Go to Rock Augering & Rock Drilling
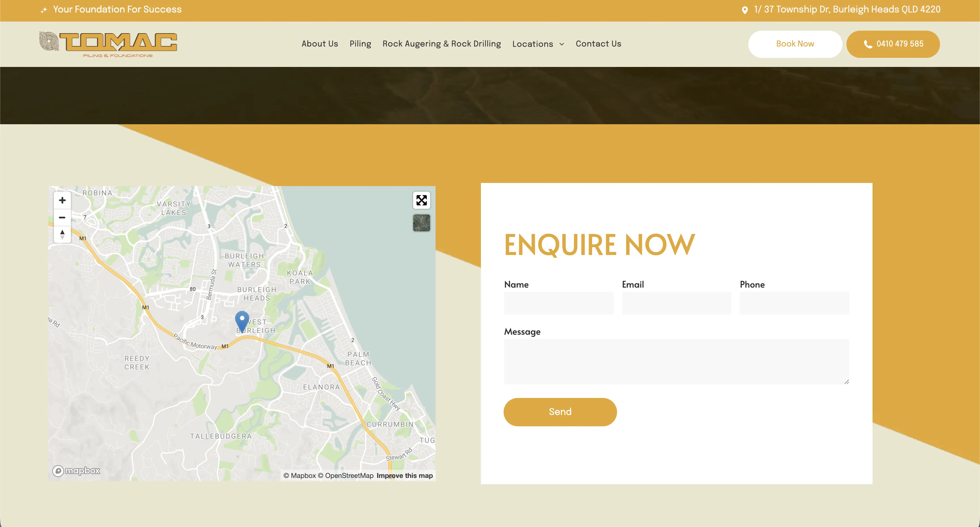Image resolution: width=980 pixels, height=527 pixels. [441, 44]
